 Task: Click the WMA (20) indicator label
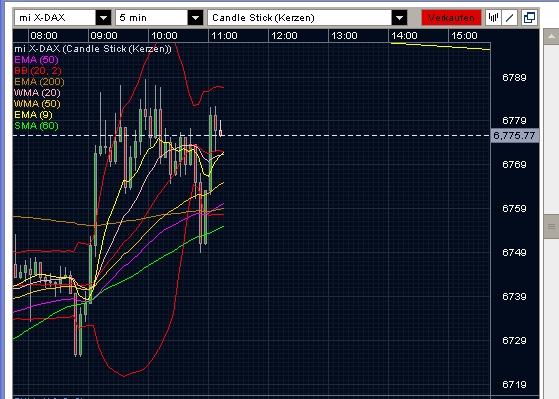[x=37, y=93]
